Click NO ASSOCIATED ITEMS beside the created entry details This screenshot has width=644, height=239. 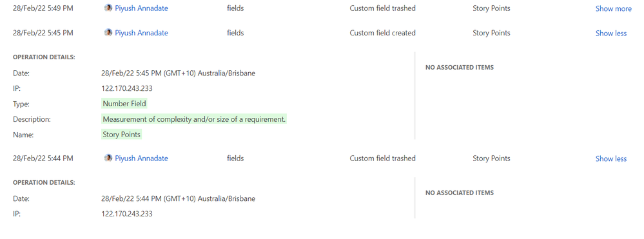[460, 68]
